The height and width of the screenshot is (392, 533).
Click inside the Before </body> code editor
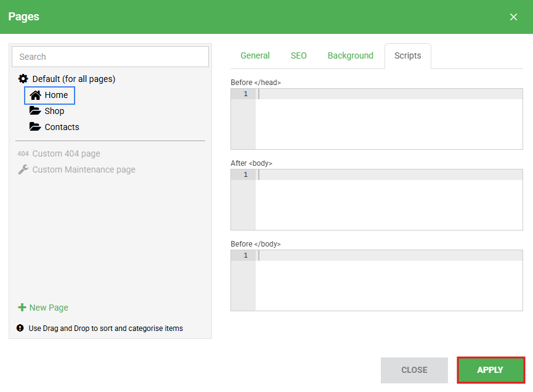pos(388,281)
